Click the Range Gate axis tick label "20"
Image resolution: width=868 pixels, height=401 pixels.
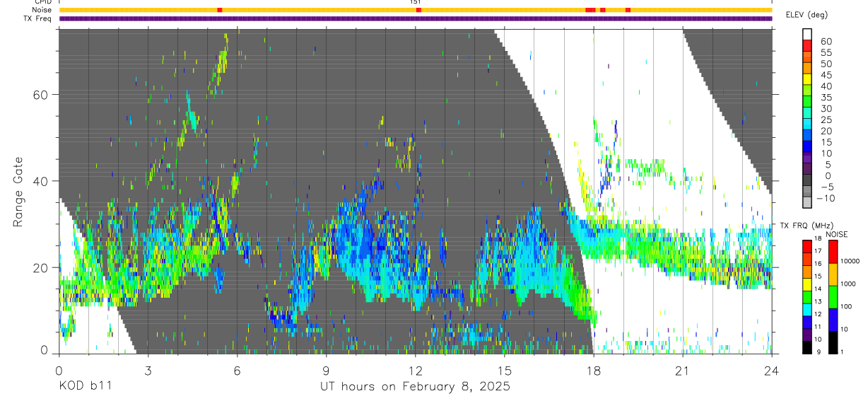click(x=41, y=267)
